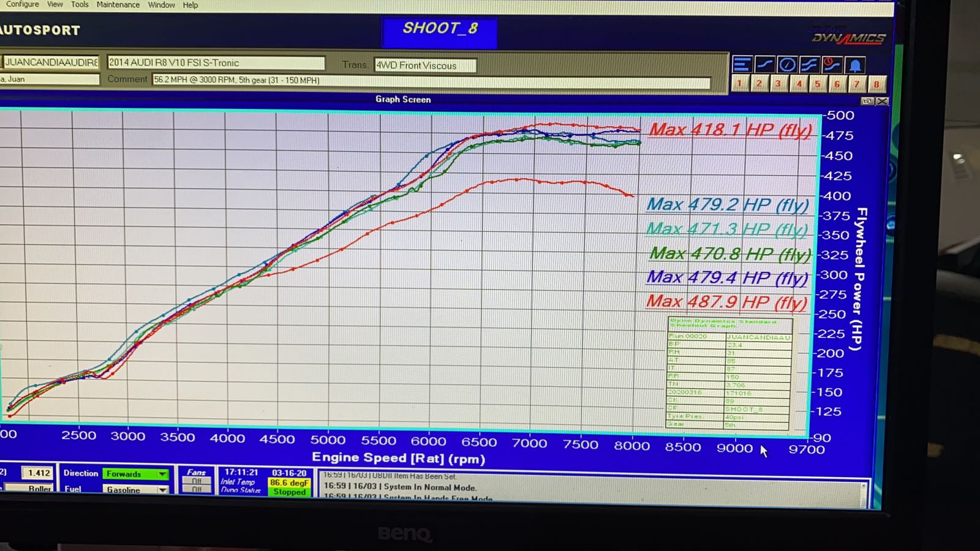Select run slot button 7
Screen dimensions: 980x551
(x=857, y=84)
